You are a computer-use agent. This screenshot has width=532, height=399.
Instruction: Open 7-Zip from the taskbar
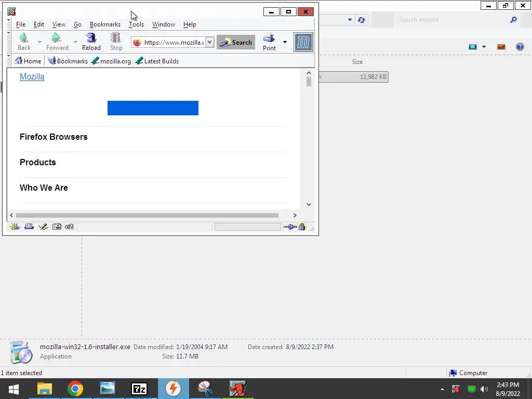(139, 389)
